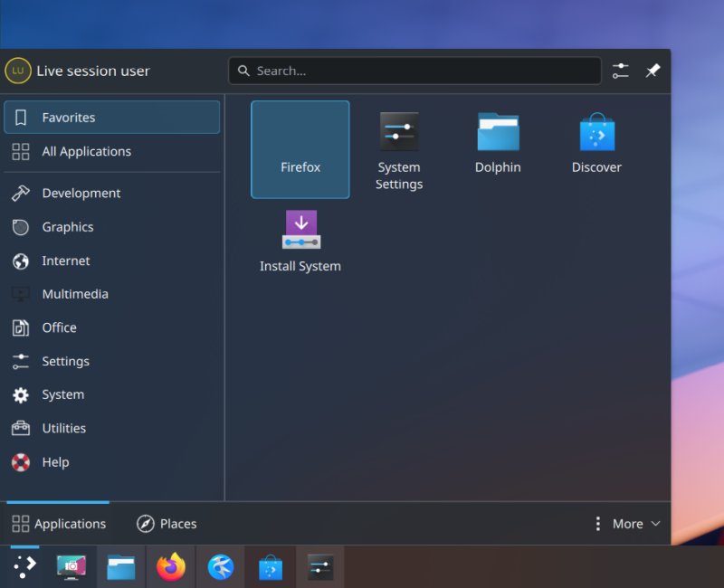Open Discover from the taskbar
Screen dimensions: 724x588
click(x=268, y=566)
